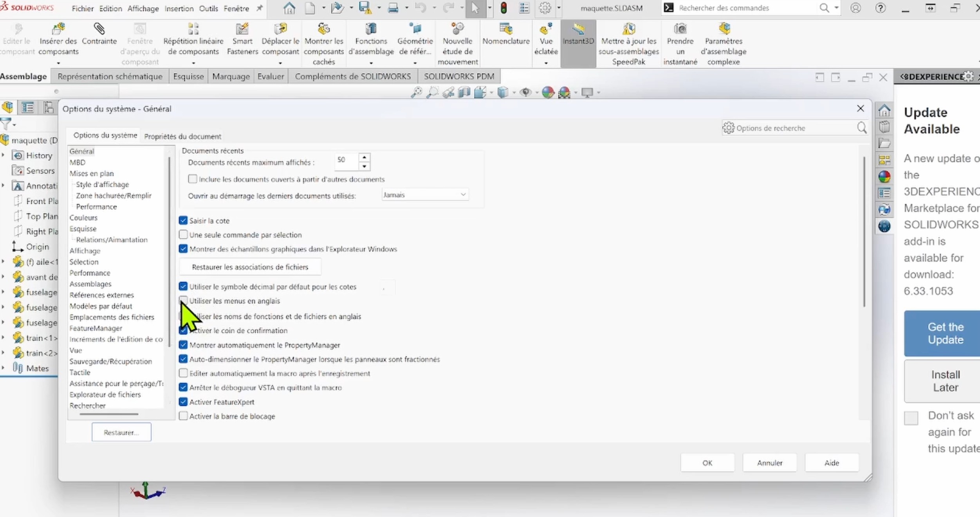This screenshot has height=517, width=980.
Task: Uncheck the Saisir la cote option
Action: coord(183,220)
